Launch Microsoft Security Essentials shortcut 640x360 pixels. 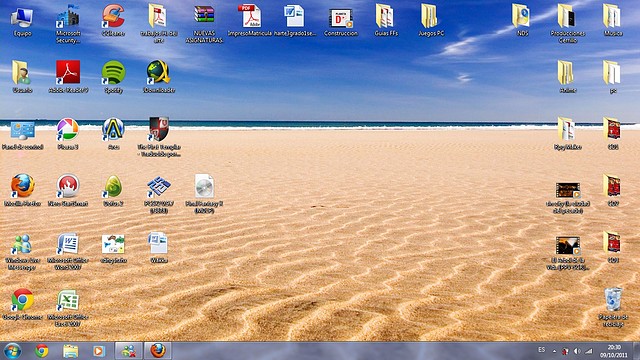(68, 18)
